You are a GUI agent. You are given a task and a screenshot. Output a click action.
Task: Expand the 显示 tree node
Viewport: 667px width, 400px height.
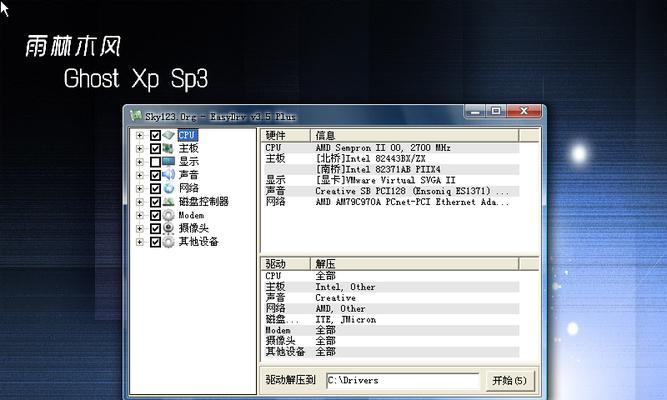[140, 162]
